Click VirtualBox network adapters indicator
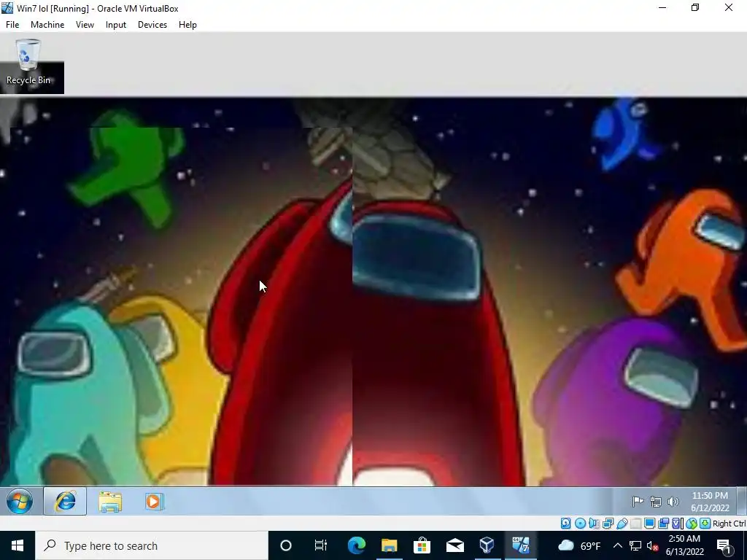747x560 pixels. click(608, 524)
